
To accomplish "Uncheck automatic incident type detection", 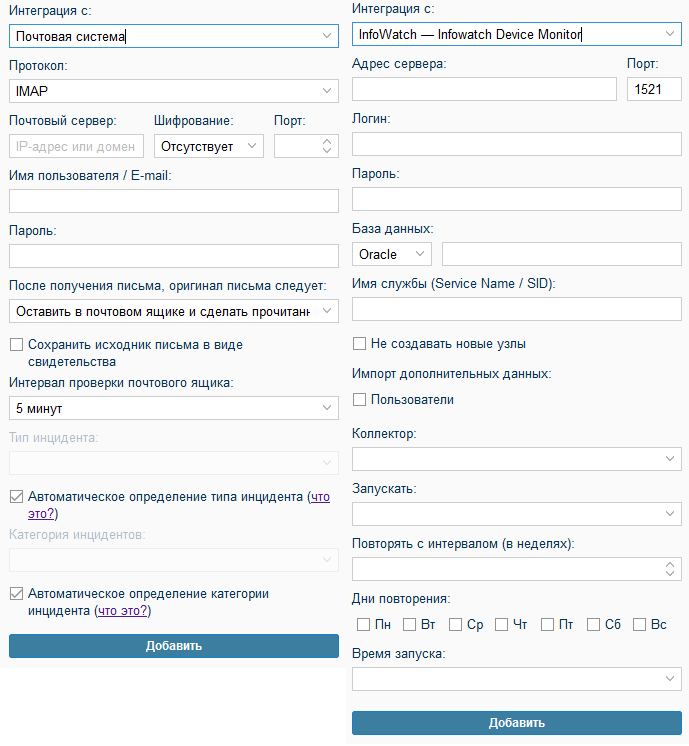I will point(16,496).
